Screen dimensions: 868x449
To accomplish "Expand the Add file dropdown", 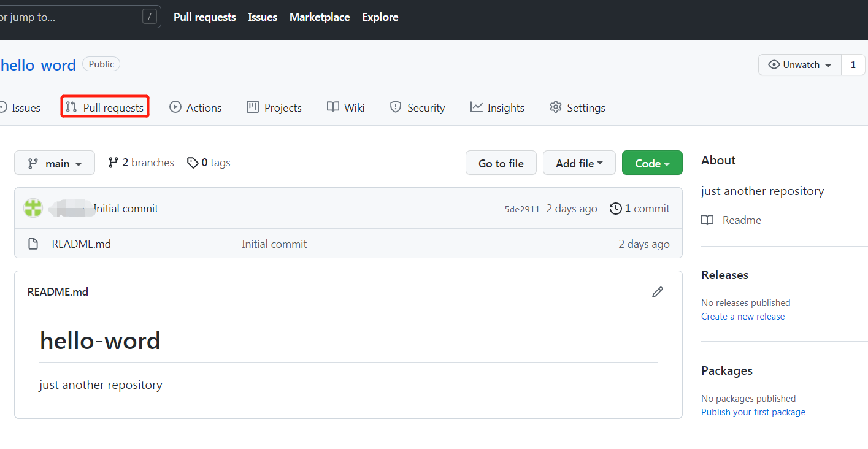I will point(578,163).
